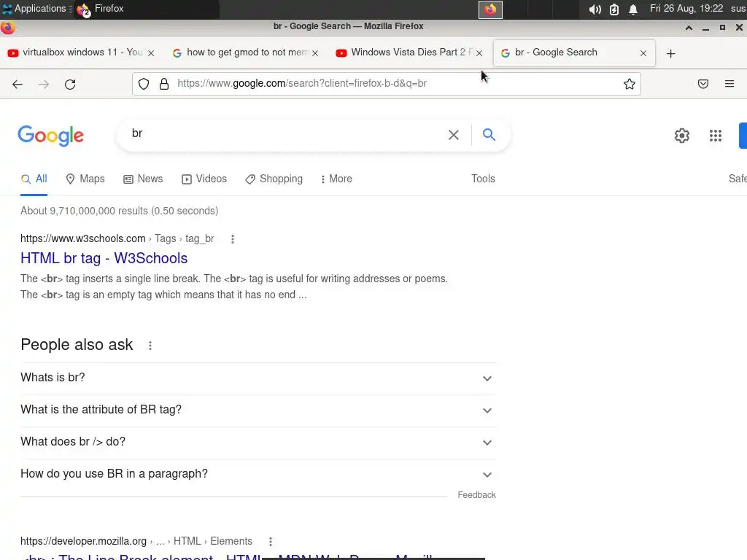Click the forward navigation arrow

(x=44, y=85)
